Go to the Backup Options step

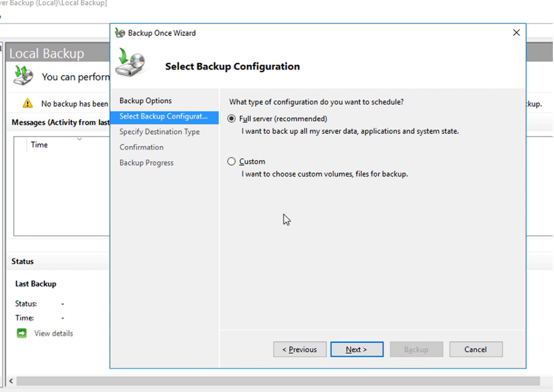click(x=145, y=101)
